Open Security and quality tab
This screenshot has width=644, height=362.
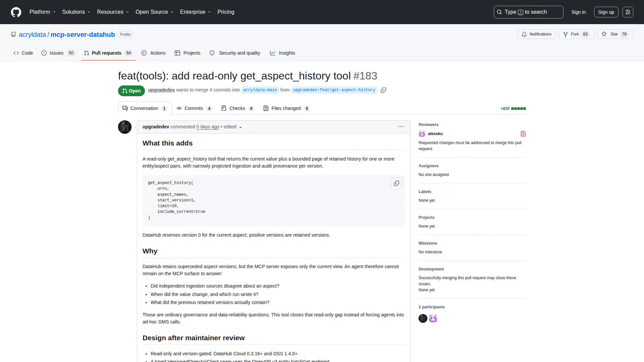point(235,53)
